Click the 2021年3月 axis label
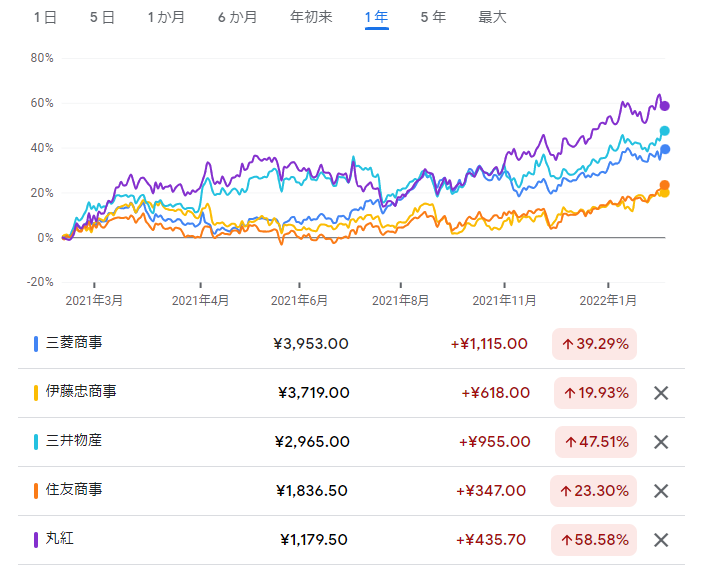 pyautogui.click(x=94, y=300)
